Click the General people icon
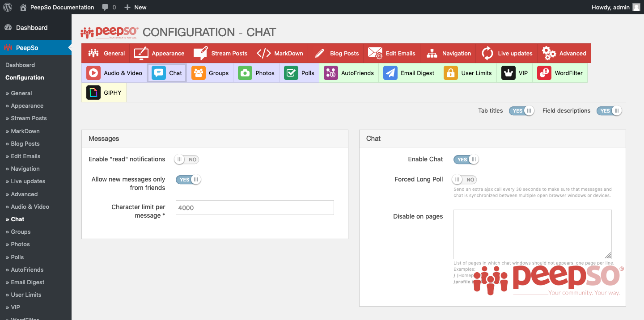Screen dimensions: 644x320 tap(93, 53)
